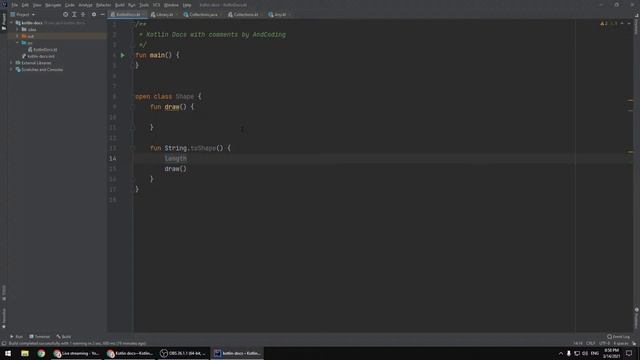Click the 4 spaces indent setting

(621, 344)
